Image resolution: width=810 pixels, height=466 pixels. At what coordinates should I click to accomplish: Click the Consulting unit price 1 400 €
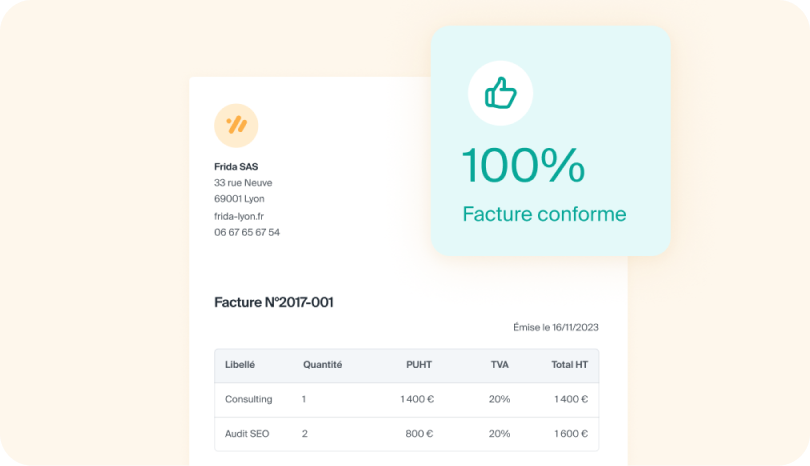point(417,399)
